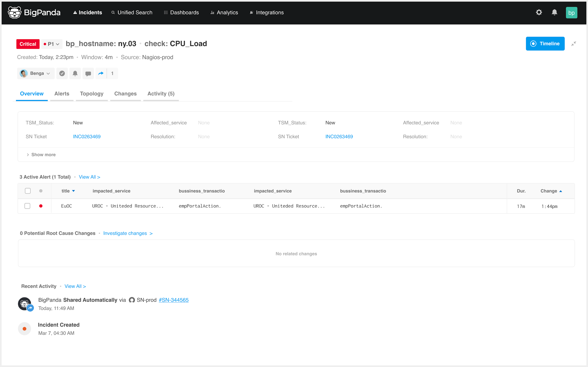This screenshot has width=588, height=367.
Task: Switch to the Topology tab
Action: [91, 94]
